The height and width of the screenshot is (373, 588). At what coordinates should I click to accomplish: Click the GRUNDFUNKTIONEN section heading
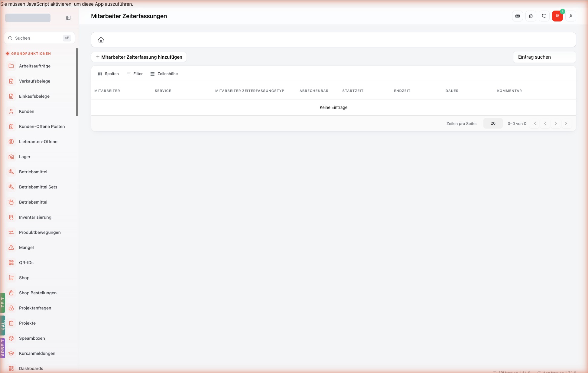click(x=31, y=54)
